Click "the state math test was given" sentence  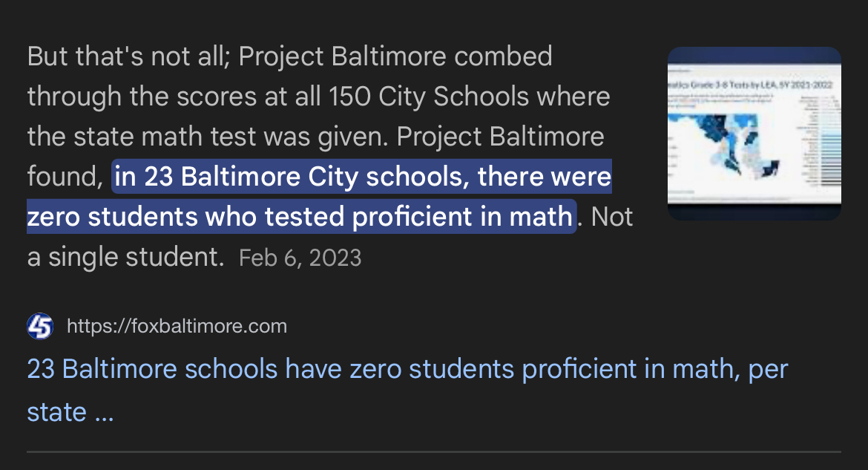208,137
